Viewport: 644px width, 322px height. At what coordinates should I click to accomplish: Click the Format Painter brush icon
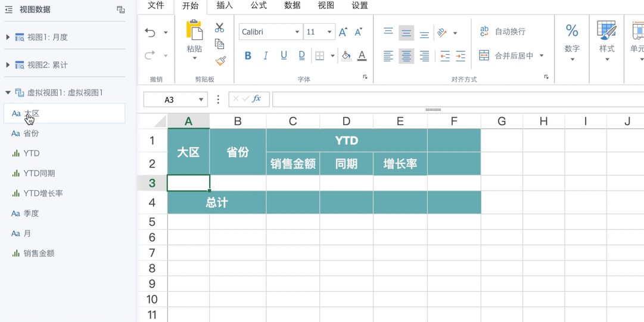point(220,61)
